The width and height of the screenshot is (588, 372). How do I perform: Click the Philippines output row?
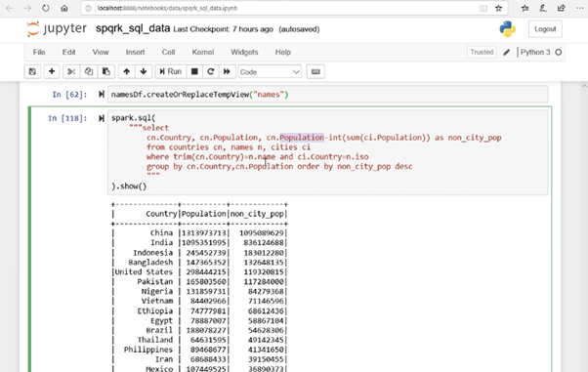(199, 350)
